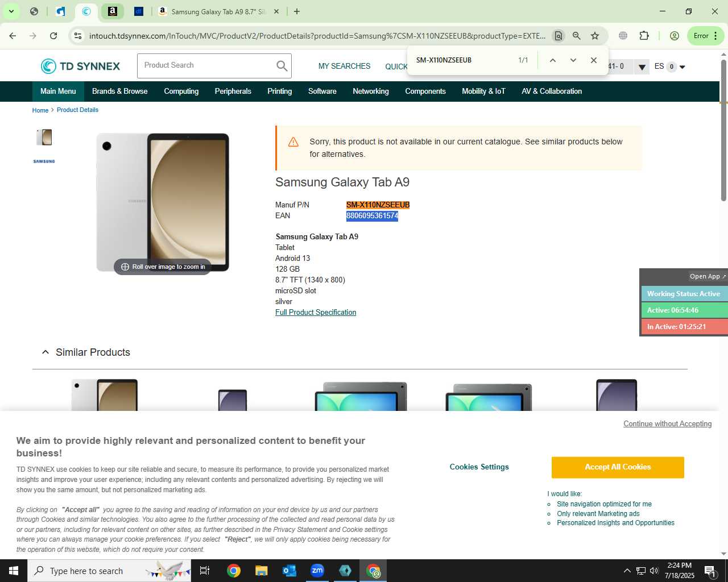
Task: Go to next find result
Action: pyautogui.click(x=573, y=60)
